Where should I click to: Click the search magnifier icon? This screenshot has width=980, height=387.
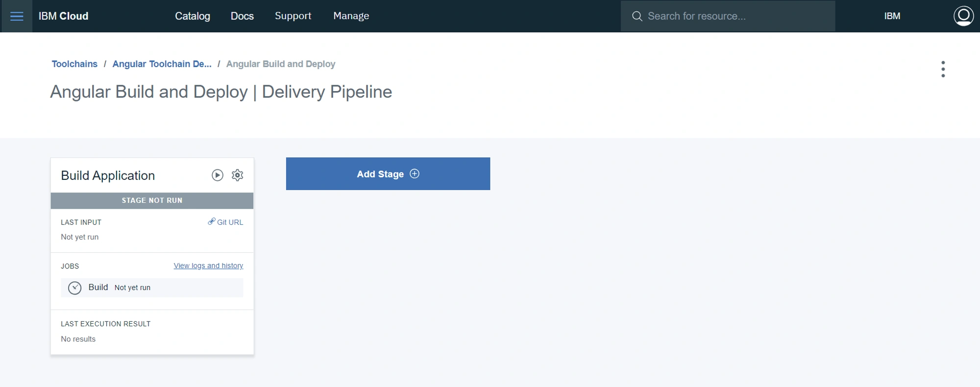(x=637, y=16)
